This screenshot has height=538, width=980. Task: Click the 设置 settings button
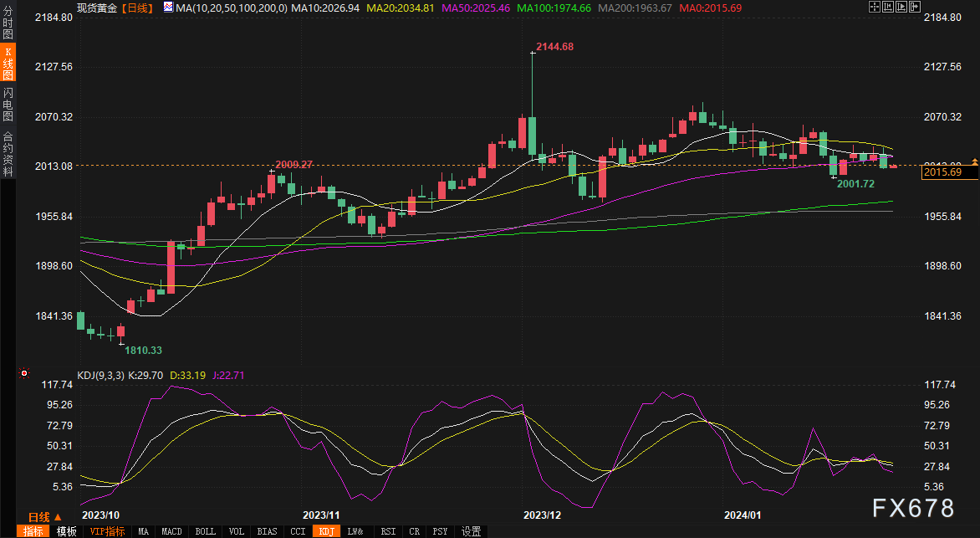(471, 531)
